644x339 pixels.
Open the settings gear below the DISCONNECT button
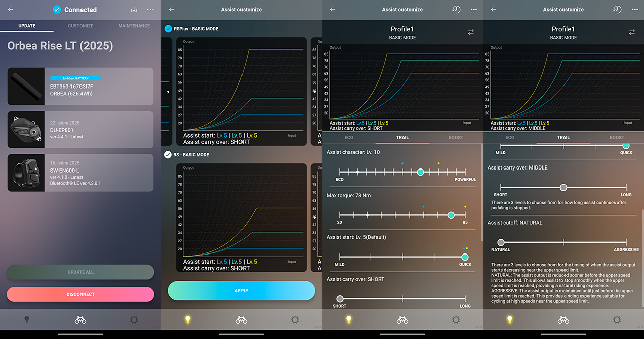(x=134, y=320)
